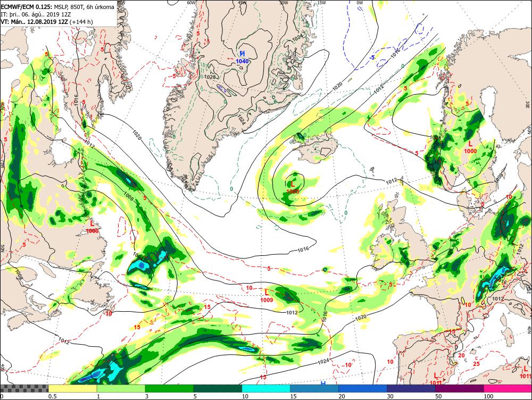Click the 'L 1000' low over eastern Canada

(x=92, y=227)
